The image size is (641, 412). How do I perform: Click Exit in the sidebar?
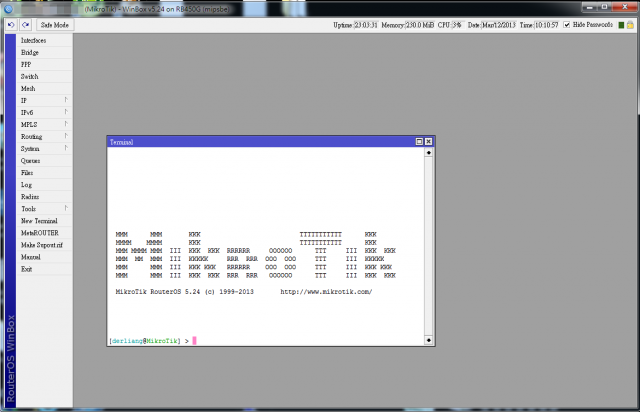pos(44,269)
